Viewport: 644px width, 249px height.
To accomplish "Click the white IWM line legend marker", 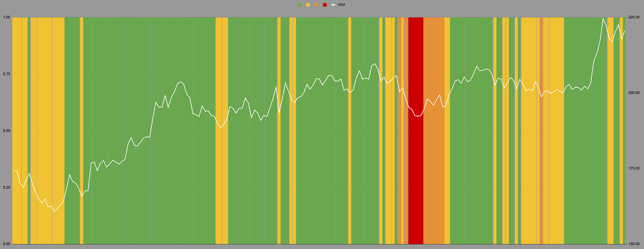I will point(333,4).
